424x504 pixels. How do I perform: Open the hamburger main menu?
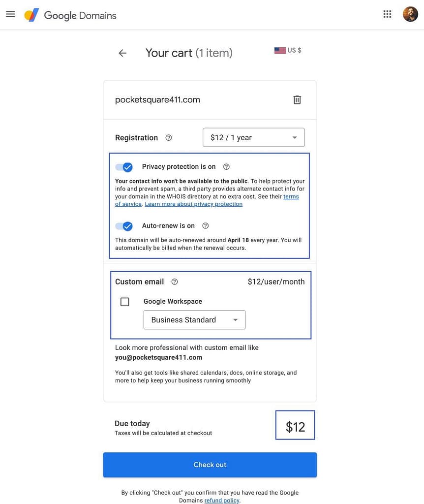point(10,14)
